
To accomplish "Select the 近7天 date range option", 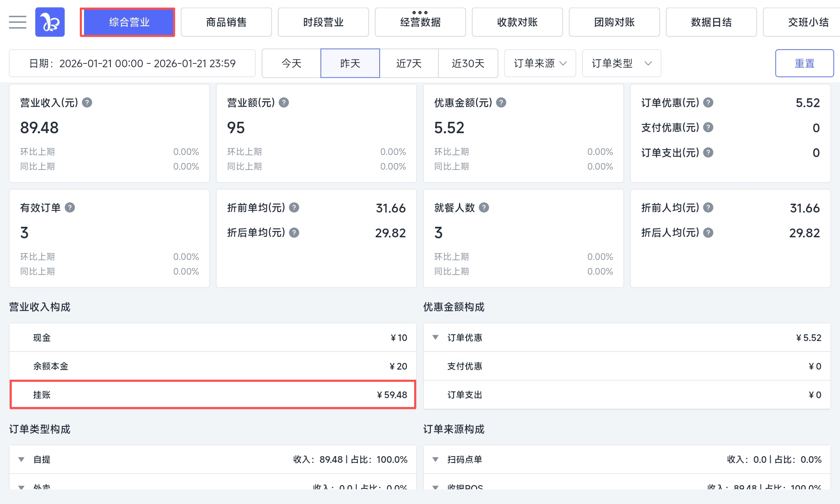I will point(409,63).
